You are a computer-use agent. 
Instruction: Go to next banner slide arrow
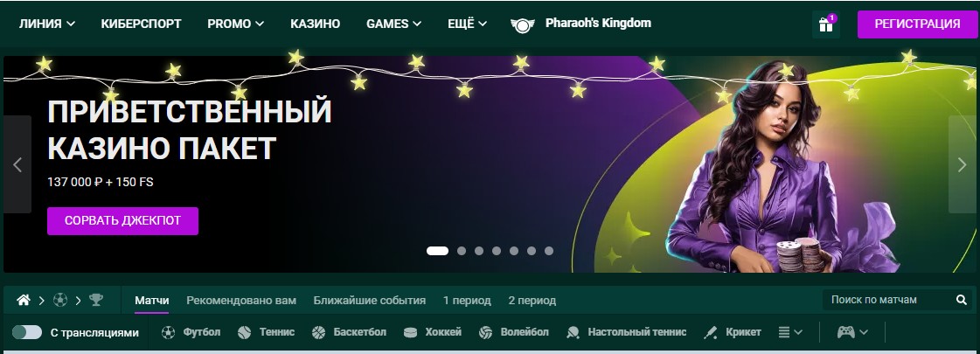point(962,164)
